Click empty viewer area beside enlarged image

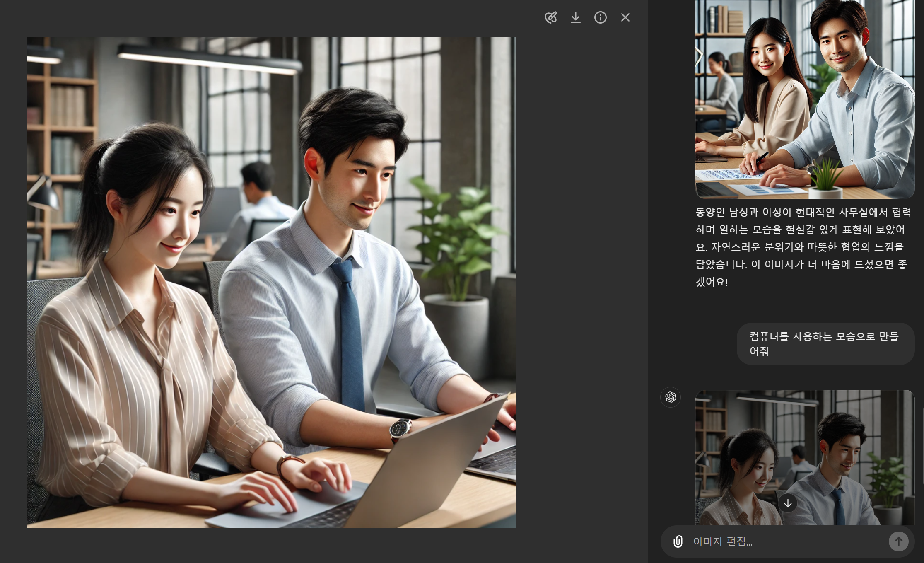[580, 282]
